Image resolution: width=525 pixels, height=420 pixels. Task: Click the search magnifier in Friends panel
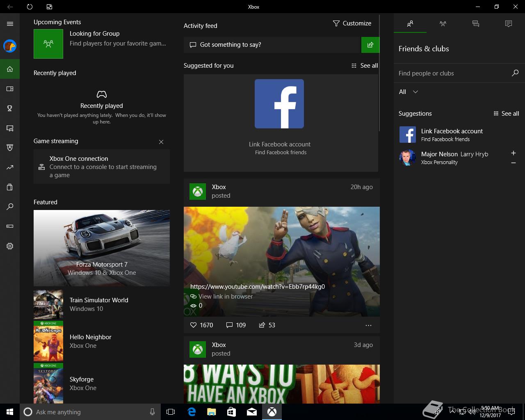(515, 73)
